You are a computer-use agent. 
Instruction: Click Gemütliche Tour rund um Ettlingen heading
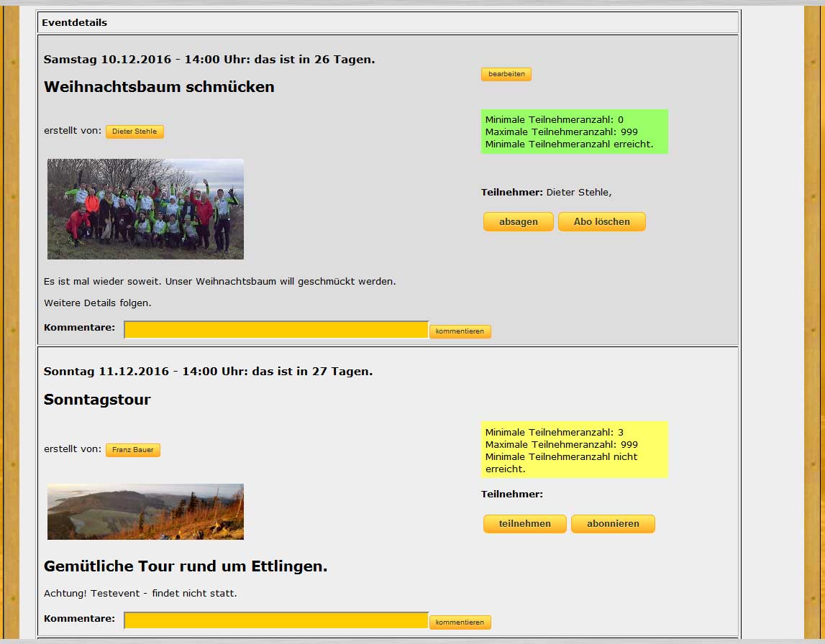pos(185,566)
